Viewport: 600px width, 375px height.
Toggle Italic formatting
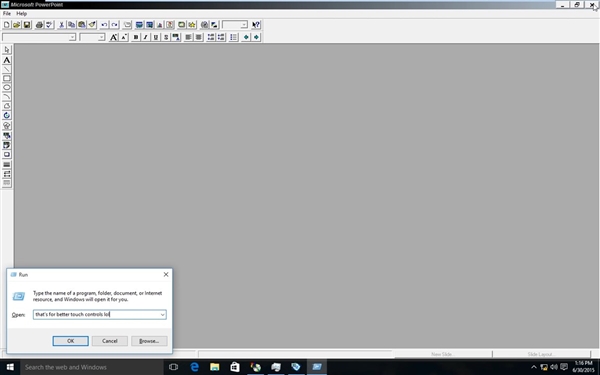click(x=145, y=37)
